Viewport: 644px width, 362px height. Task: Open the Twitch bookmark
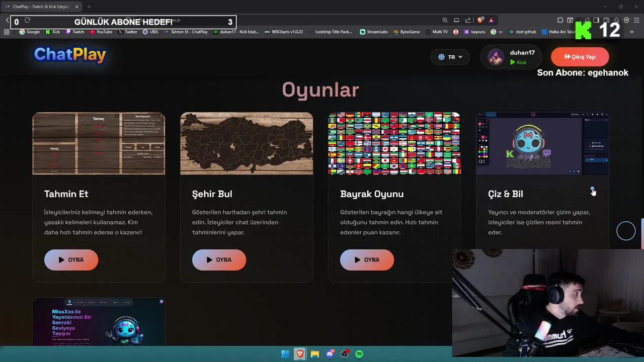coord(75,32)
